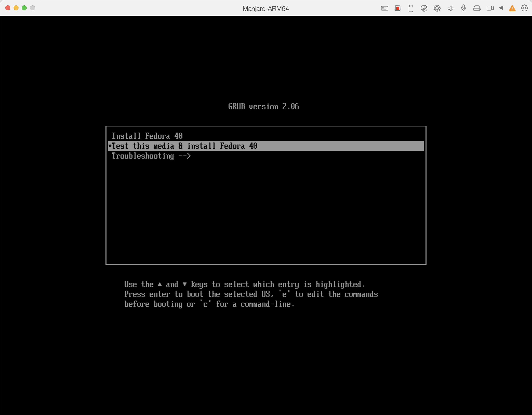The image size is (532, 415).
Task: Click the microphone icon
Action: pyautogui.click(x=464, y=8)
